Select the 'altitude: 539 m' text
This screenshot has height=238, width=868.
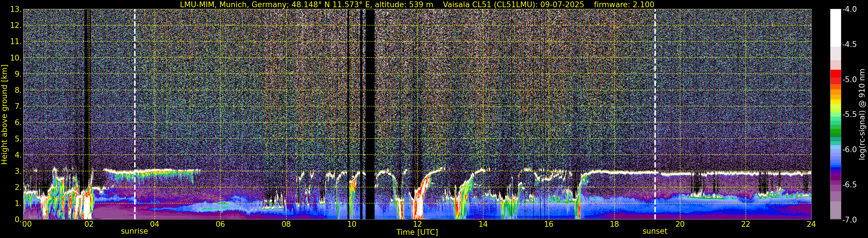point(404,4)
